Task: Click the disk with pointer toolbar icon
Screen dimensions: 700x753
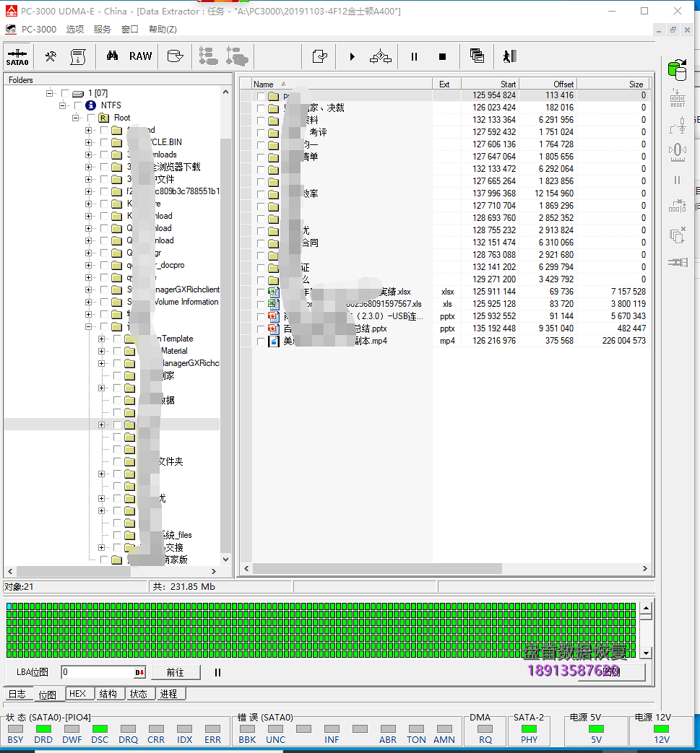Action: [175, 56]
